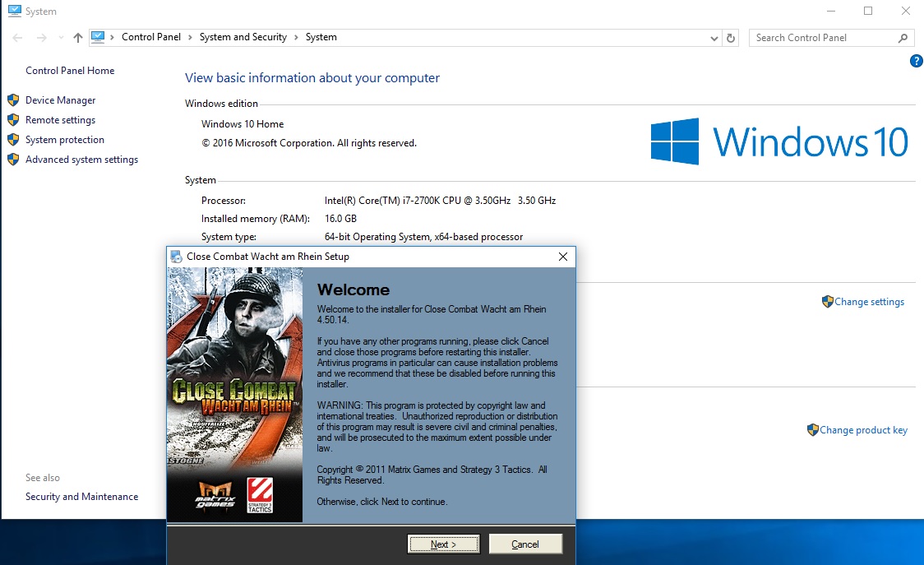Click the Windows 10 logo
The height and width of the screenshot is (565, 924).
(779, 141)
